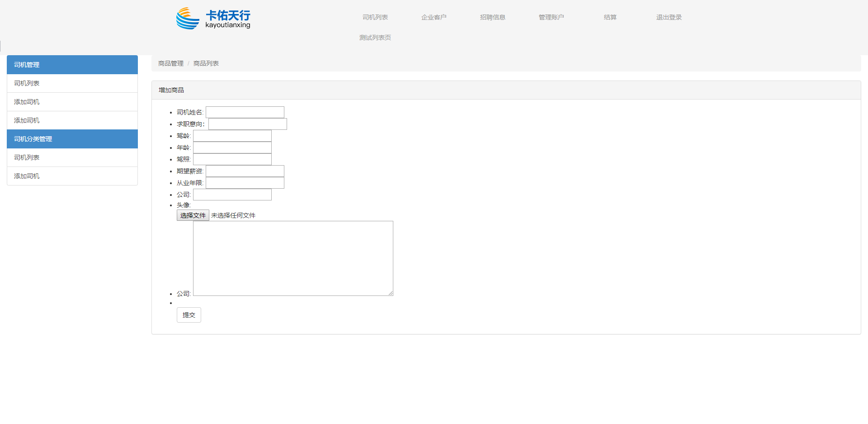The image size is (868, 424).
Task: Click the 商品管理 breadcrumb link
Action: pos(170,63)
